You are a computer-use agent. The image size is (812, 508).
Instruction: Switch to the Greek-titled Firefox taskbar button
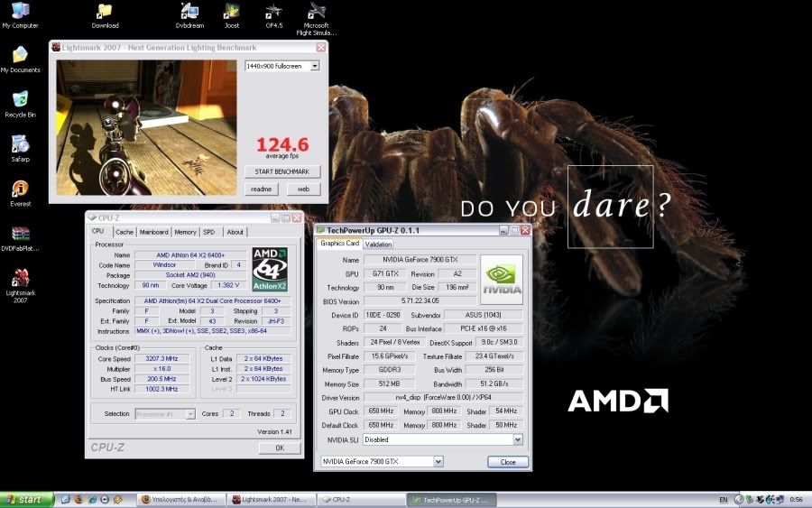pyautogui.click(x=181, y=500)
